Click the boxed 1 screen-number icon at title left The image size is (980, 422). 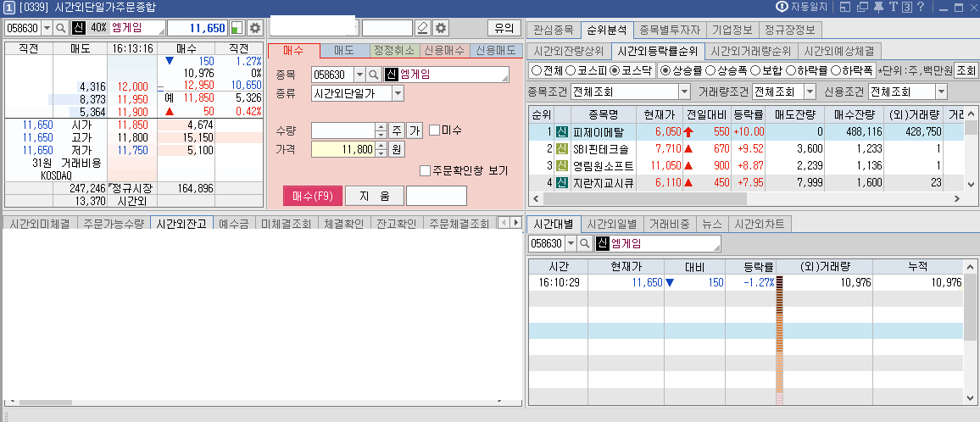click(8, 8)
